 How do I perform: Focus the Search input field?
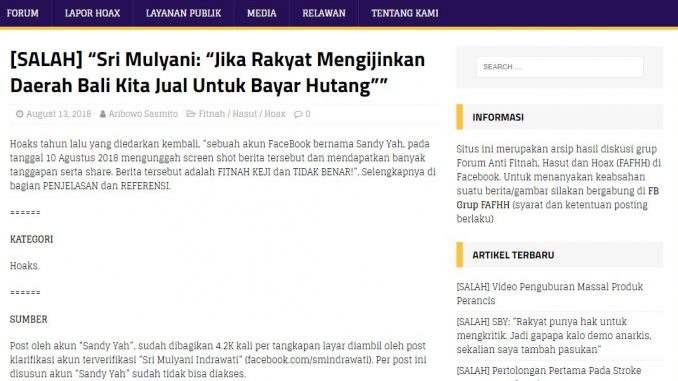pos(560,67)
